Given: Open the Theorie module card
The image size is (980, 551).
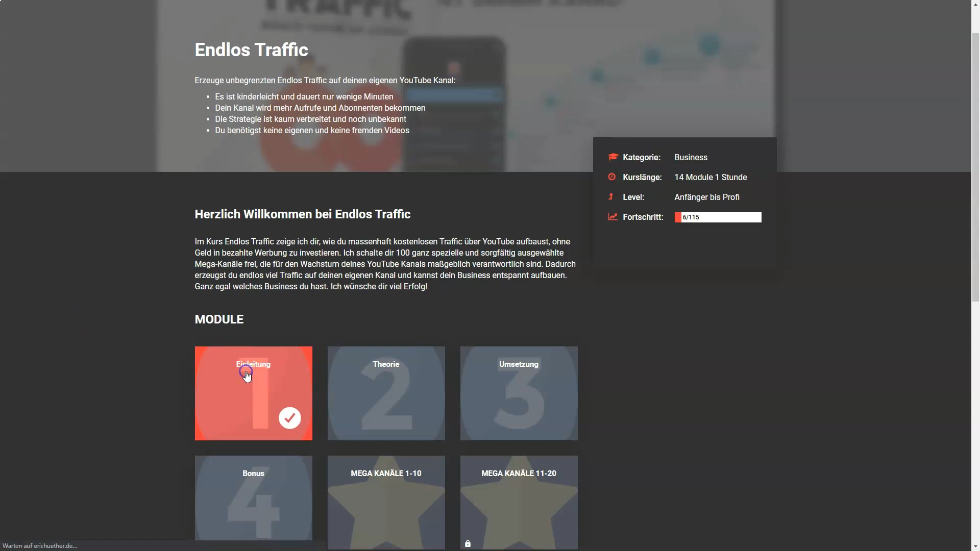Looking at the screenshot, I should point(386,393).
